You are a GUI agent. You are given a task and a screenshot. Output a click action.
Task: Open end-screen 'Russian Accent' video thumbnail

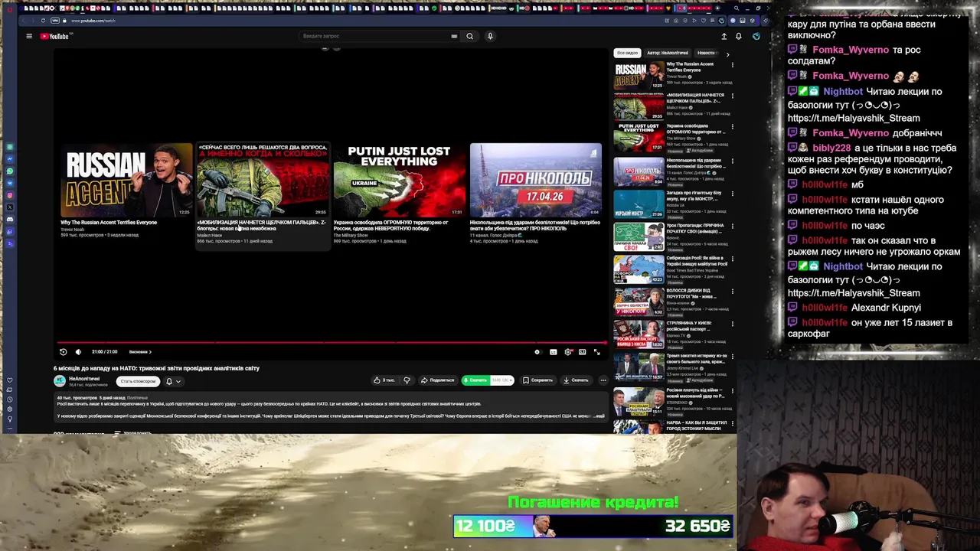click(x=126, y=180)
